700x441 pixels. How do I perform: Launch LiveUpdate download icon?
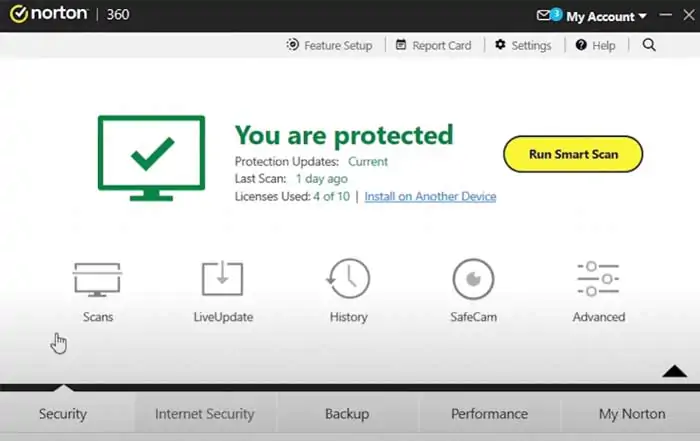[222, 279]
